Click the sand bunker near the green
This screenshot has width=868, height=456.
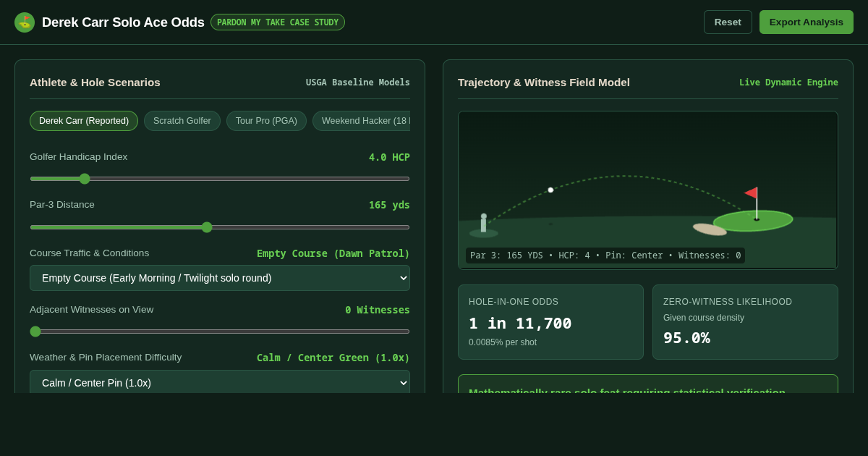point(710,229)
